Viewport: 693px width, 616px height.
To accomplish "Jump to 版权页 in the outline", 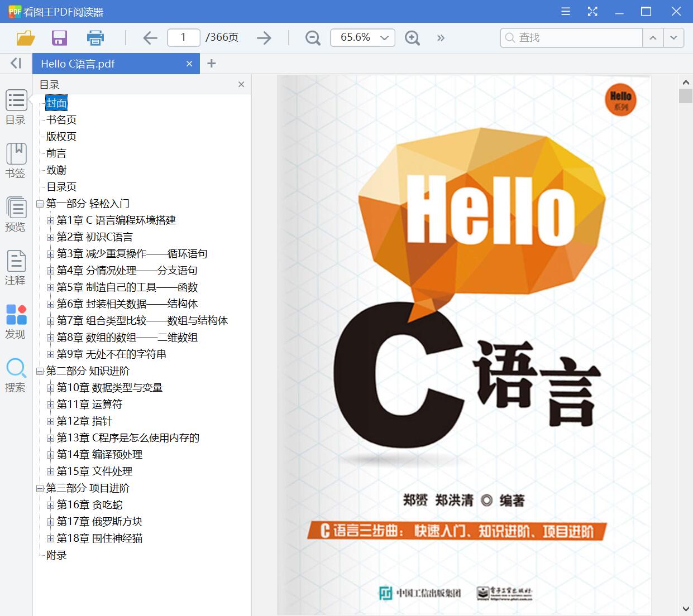I will tap(61, 137).
